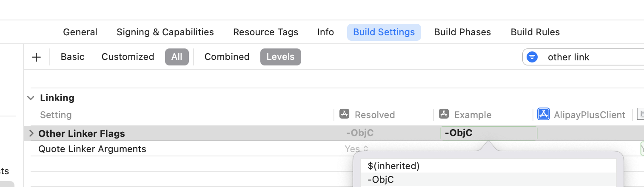Show only Basic build settings
The height and width of the screenshot is (187, 644).
tap(72, 57)
